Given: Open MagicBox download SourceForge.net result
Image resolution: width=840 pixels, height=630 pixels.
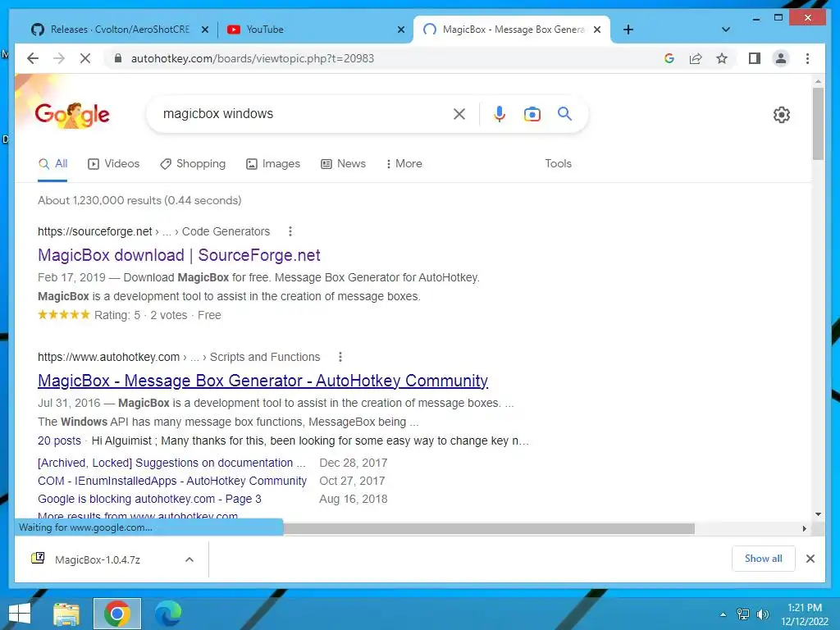Looking at the screenshot, I should tap(179, 255).
